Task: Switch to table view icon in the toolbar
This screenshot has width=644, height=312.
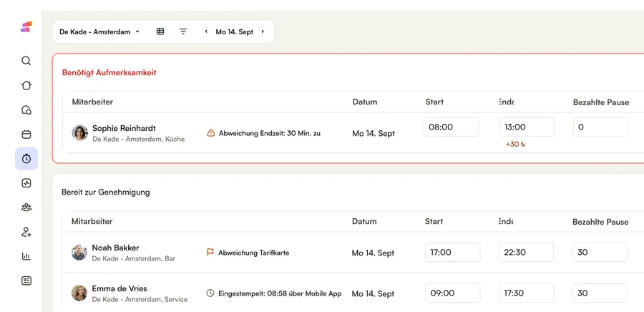Action: coord(160,31)
